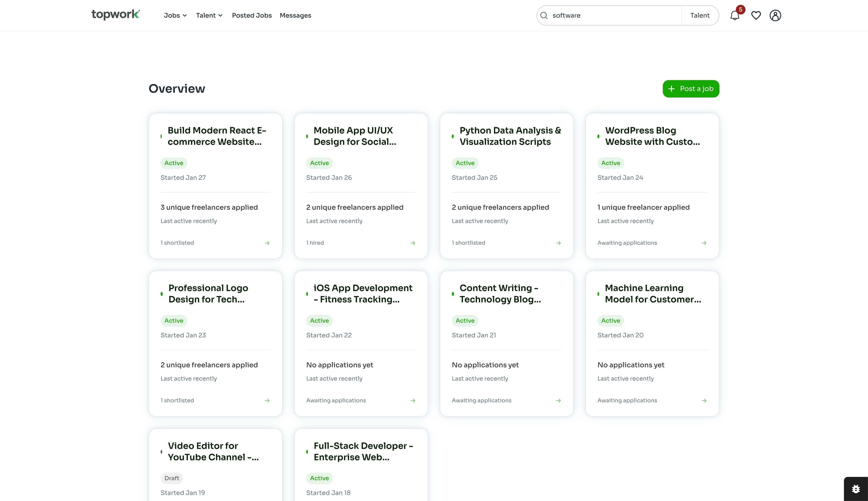Click arrow on Python Data Analysis card
Screen dimensions: 868x501
[558, 243]
